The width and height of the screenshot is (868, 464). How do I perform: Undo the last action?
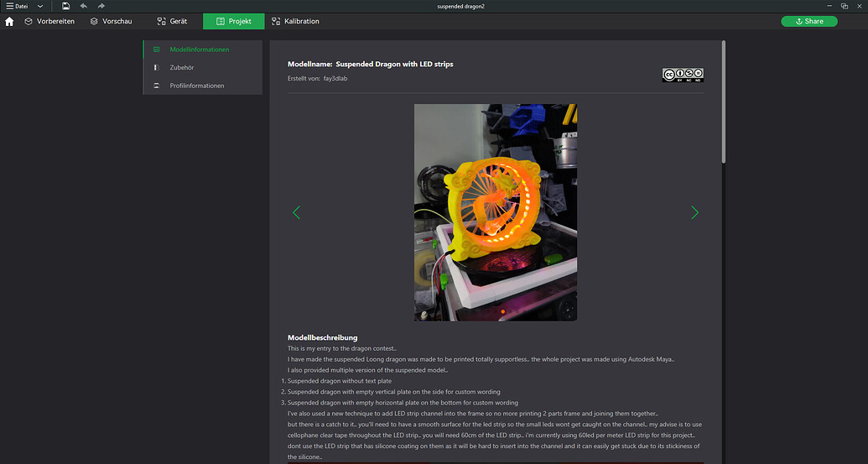click(x=84, y=6)
